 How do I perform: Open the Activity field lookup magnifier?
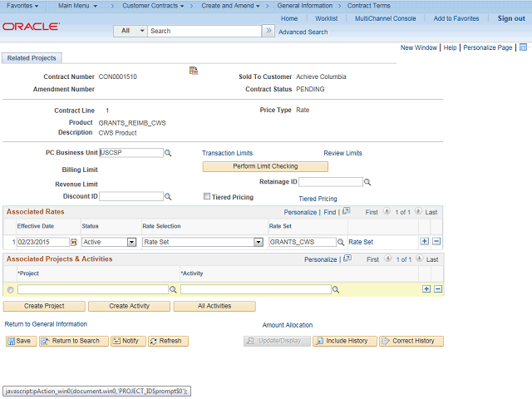tap(336, 289)
